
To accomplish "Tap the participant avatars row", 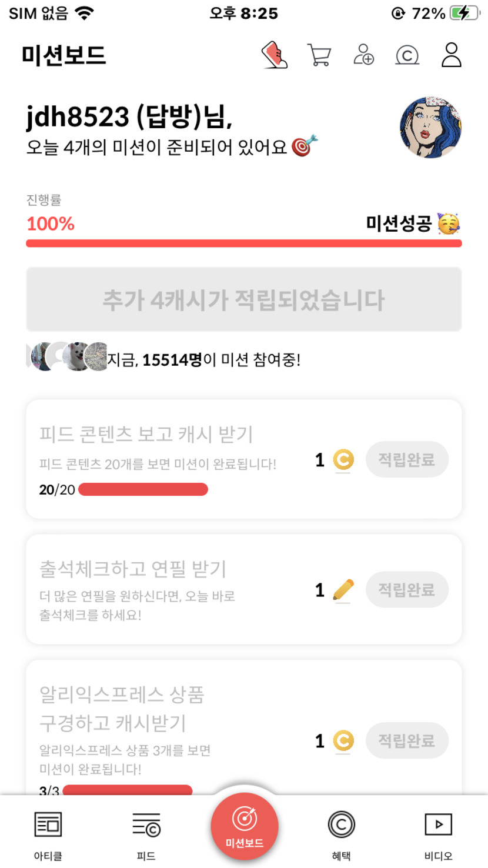I will [x=68, y=357].
